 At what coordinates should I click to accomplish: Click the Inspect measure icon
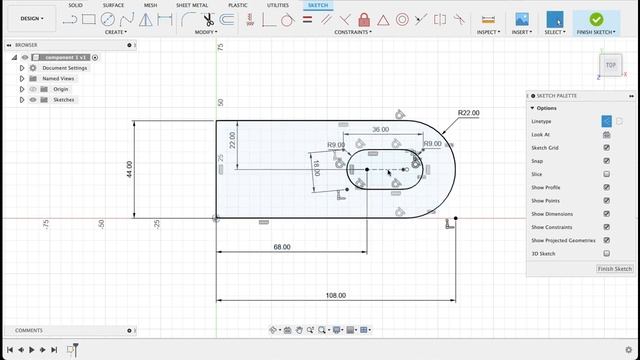(488, 19)
